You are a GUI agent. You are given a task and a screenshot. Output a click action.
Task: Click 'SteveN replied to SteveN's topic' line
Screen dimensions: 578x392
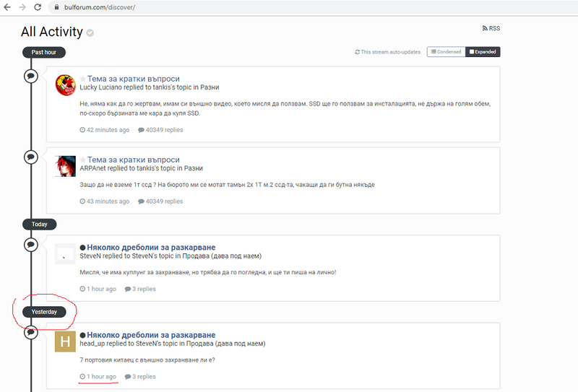171,256
